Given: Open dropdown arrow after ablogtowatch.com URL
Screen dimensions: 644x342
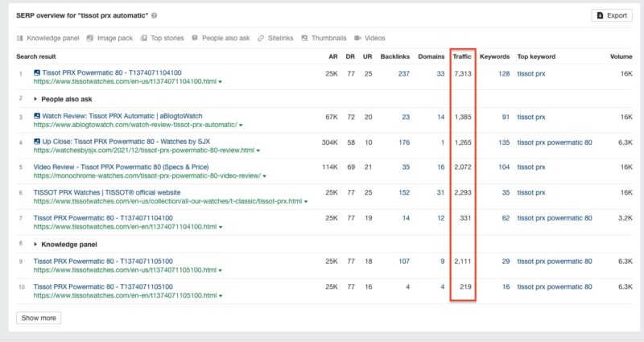Looking at the screenshot, I should tap(241, 126).
